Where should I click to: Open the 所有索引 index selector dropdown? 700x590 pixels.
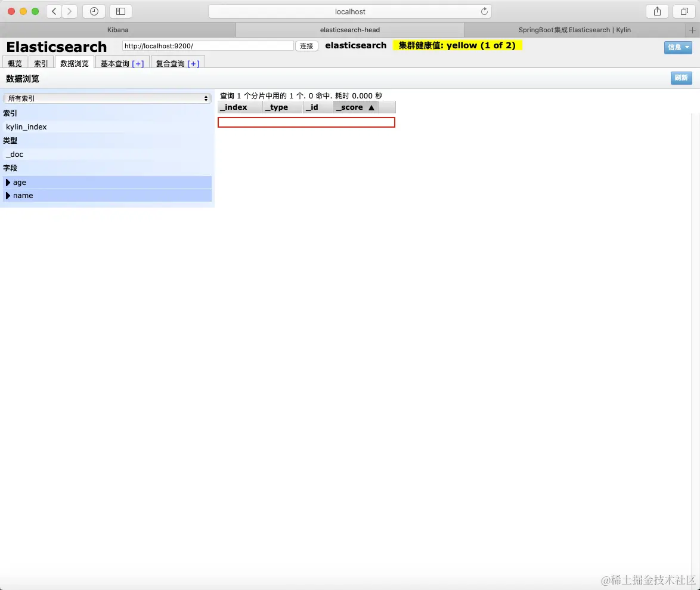point(107,98)
